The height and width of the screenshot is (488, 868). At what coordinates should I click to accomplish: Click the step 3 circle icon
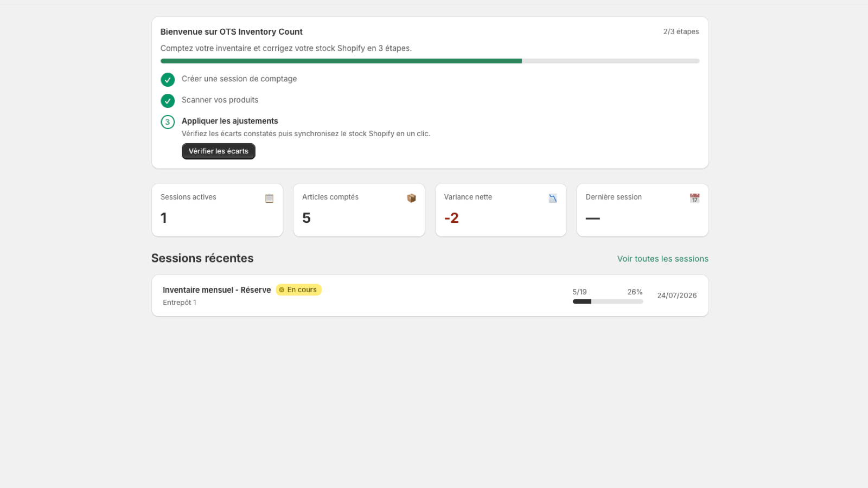click(168, 122)
